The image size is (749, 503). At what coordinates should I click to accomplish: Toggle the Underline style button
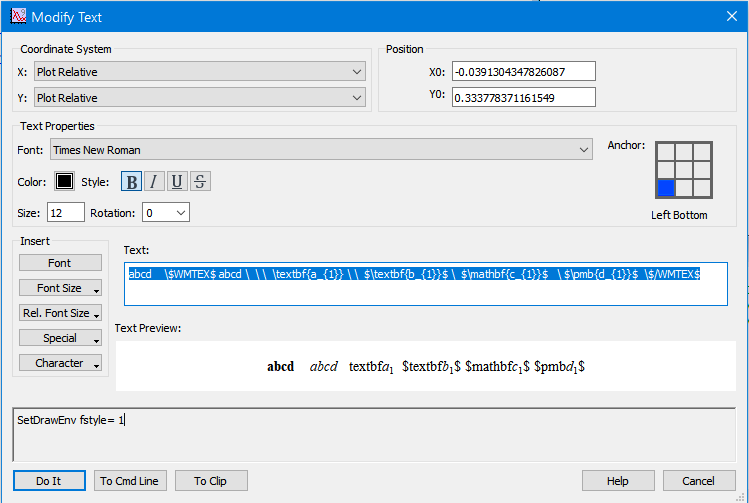177,181
